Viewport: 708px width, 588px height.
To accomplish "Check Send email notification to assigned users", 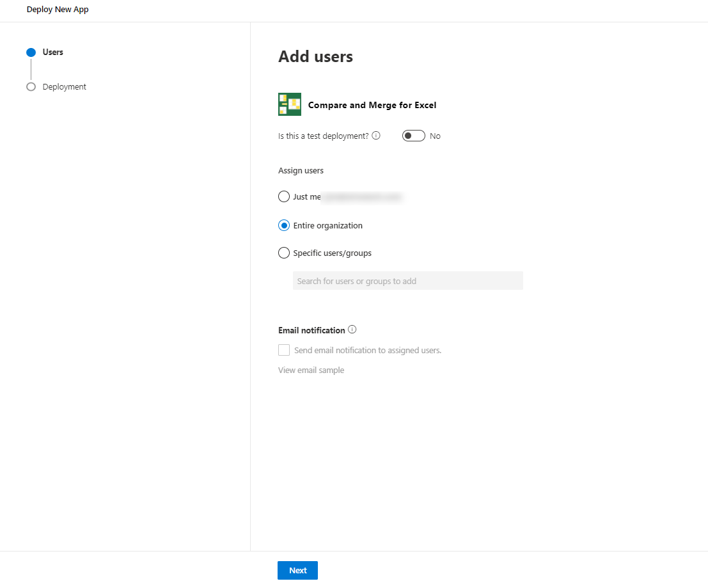I will (x=284, y=350).
